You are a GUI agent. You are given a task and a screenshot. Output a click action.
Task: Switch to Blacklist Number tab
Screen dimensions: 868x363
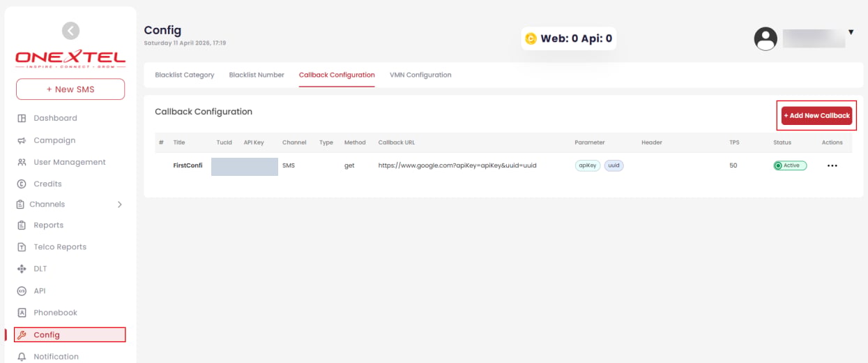point(257,75)
